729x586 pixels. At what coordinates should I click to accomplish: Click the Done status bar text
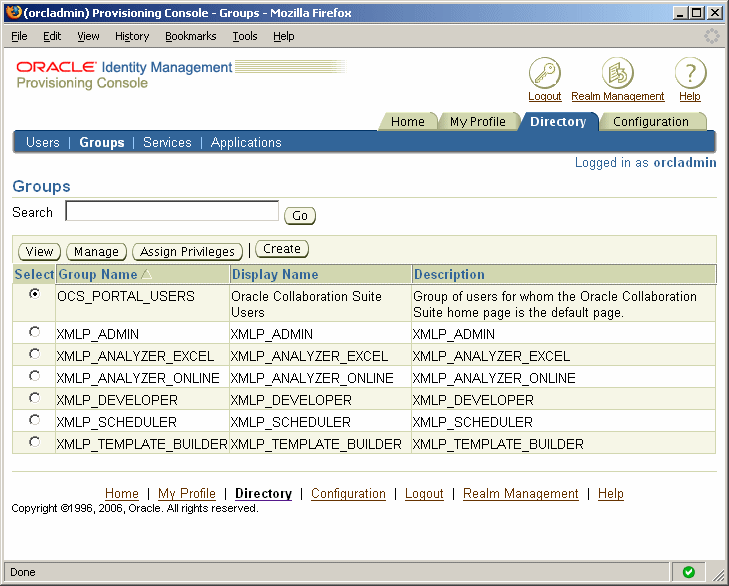23,572
